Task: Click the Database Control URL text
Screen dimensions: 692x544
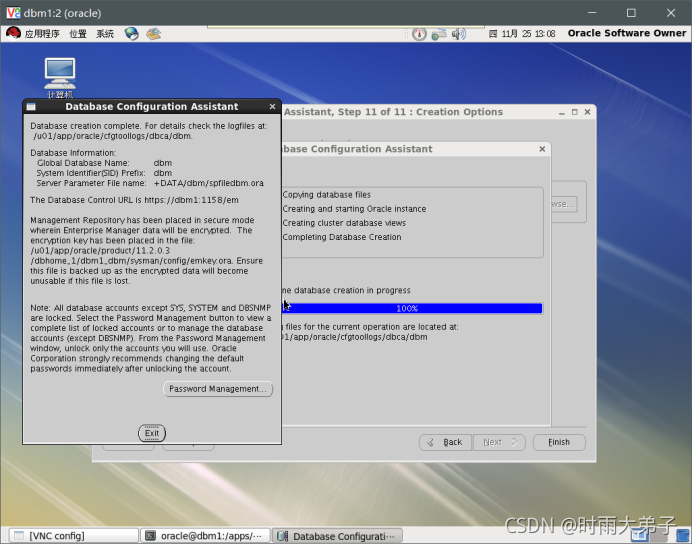Action: click(x=134, y=200)
